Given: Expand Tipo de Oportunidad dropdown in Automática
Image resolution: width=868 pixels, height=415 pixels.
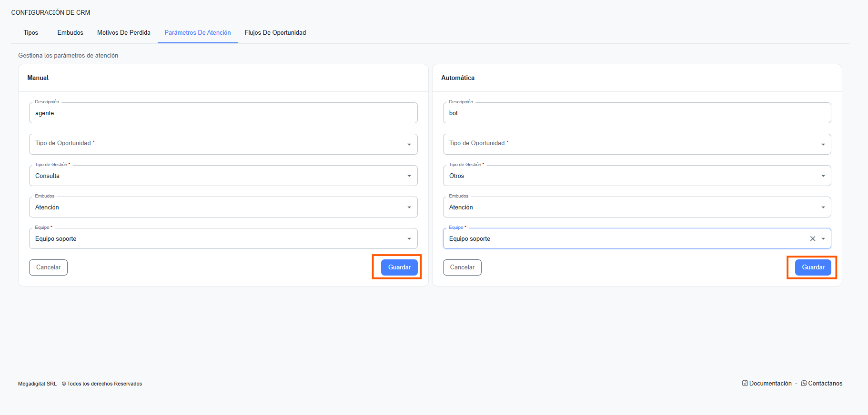Looking at the screenshot, I should pos(823,144).
